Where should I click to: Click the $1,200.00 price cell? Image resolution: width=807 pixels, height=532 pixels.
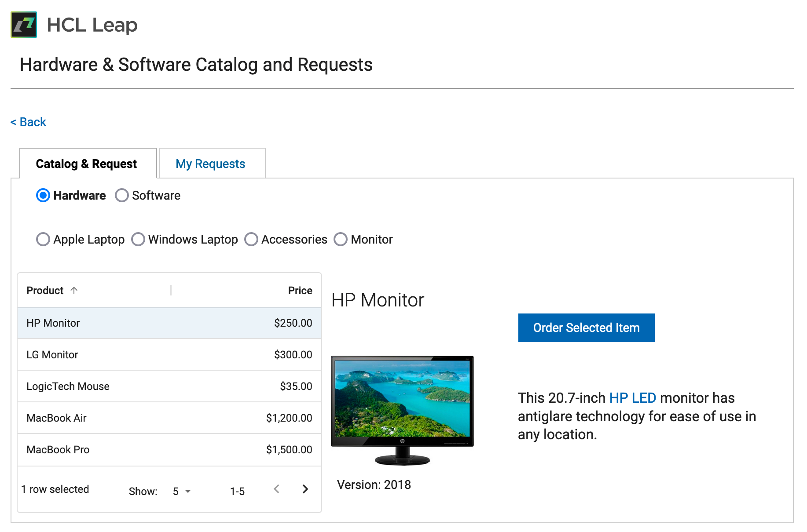289,418
